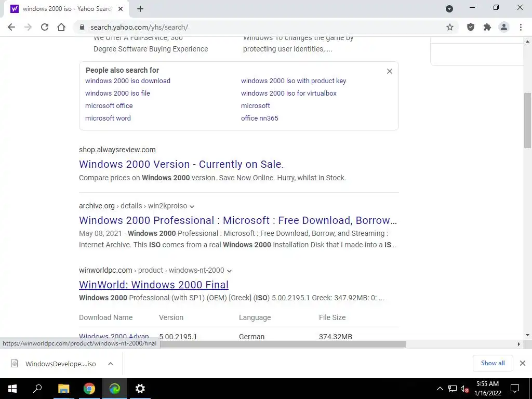The width and height of the screenshot is (532, 399).
Task: Switch to the windows 2000 iso tab
Action: coord(67,9)
